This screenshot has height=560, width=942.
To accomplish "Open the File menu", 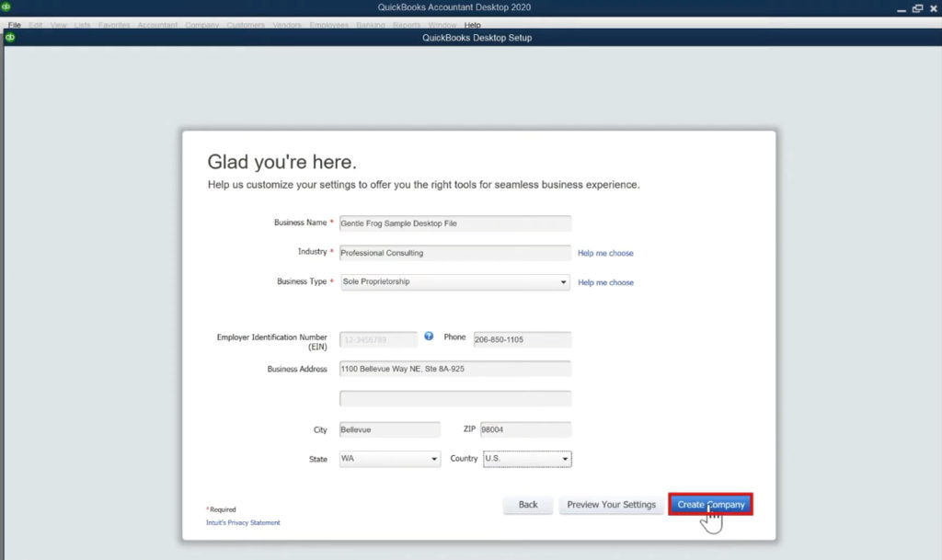I will tap(13, 25).
